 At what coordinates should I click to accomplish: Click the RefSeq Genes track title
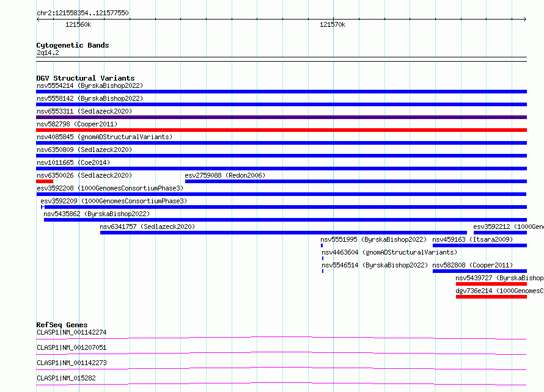(x=62, y=325)
